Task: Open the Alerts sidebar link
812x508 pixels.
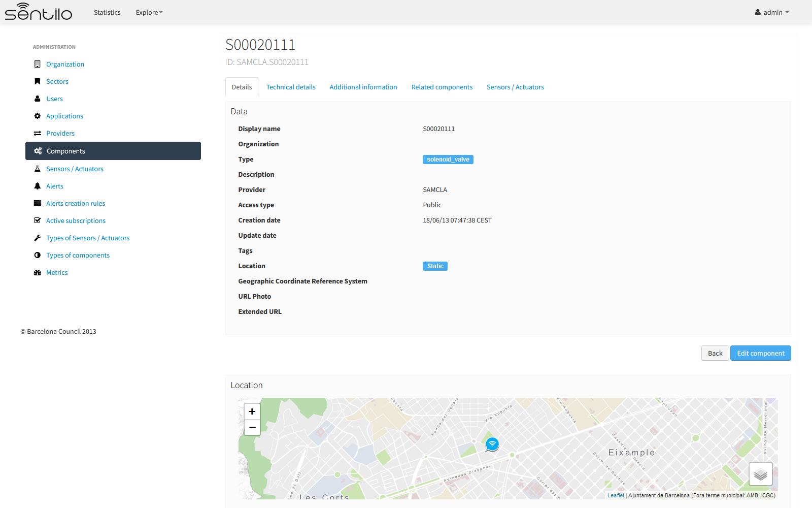Action: click(x=55, y=186)
